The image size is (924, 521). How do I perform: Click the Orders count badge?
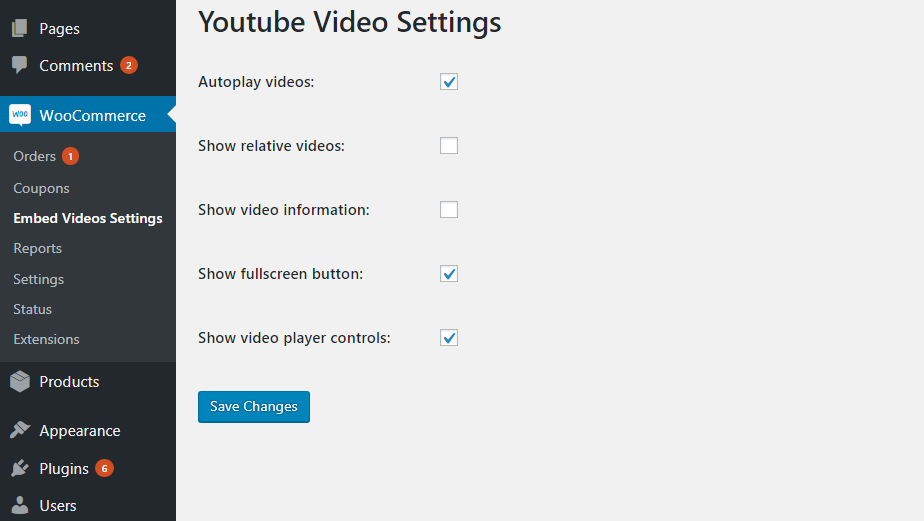[x=70, y=156]
